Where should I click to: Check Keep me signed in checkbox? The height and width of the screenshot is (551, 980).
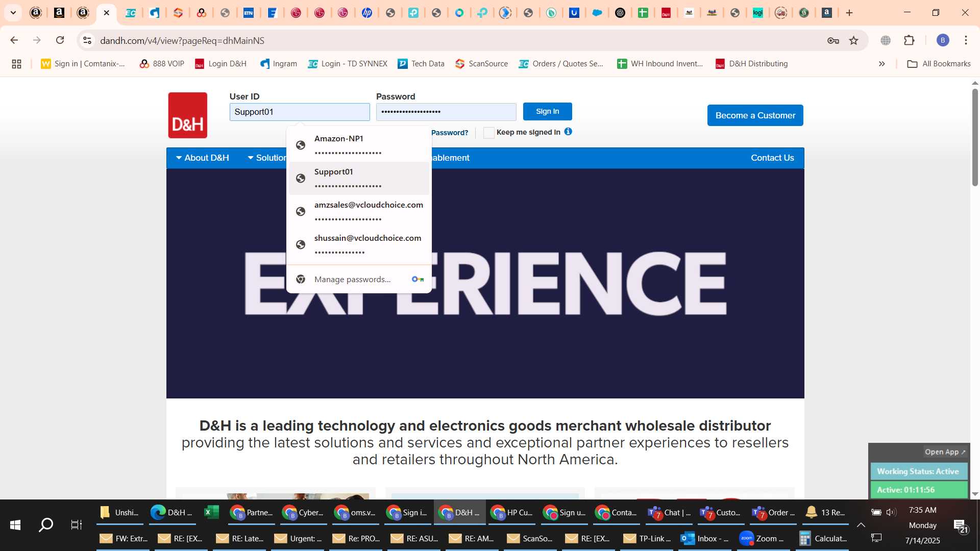[x=488, y=133]
